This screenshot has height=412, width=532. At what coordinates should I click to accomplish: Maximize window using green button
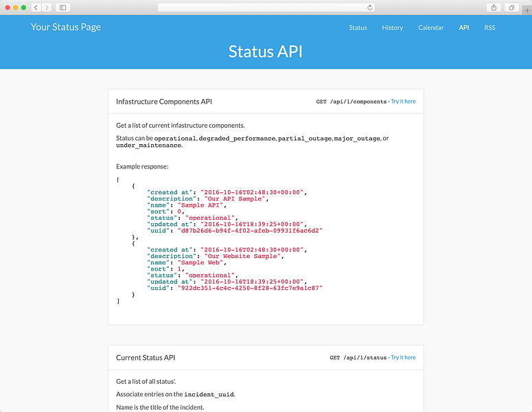click(x=23, y=8)
